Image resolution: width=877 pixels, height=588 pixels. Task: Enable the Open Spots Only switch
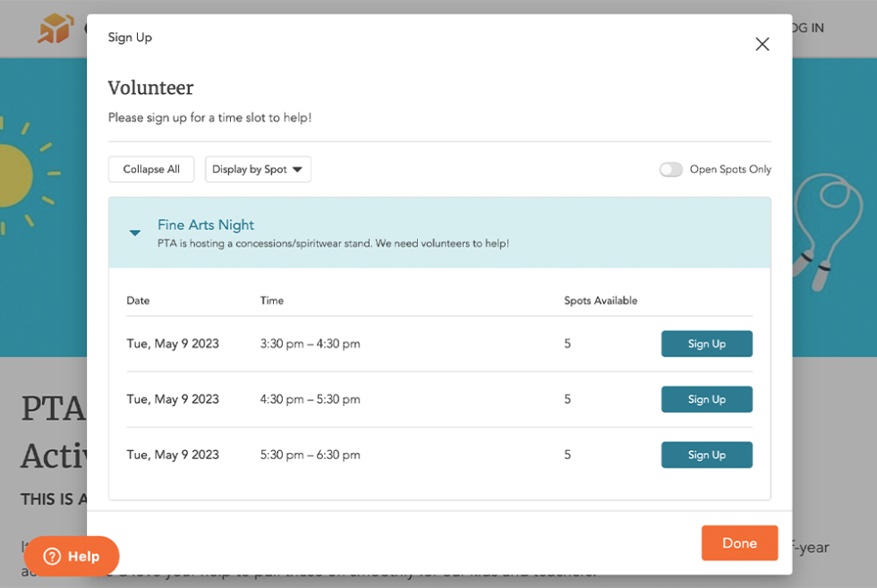pyautogui.click(x=670, y=168)
